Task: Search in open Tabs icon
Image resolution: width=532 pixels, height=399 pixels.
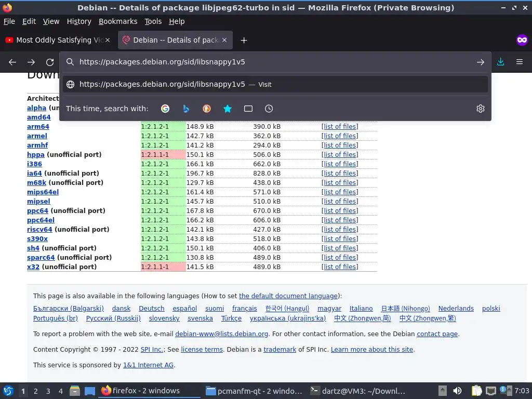Action: (248, 109)
